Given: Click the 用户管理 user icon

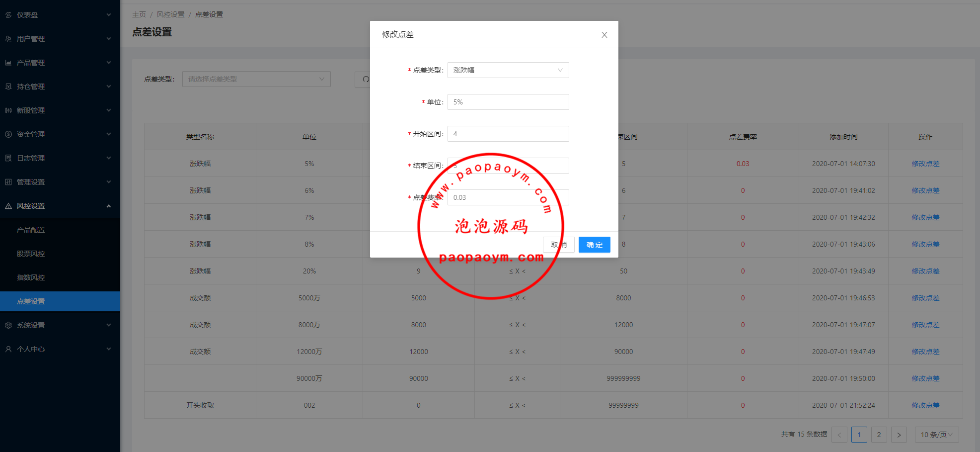Looking at the screenshot, I should pos(8,39).
